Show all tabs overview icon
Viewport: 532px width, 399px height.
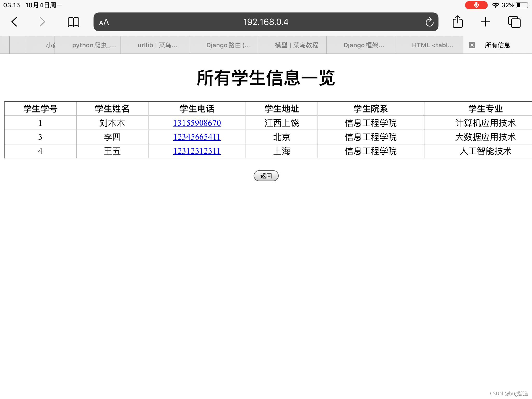click(x=514, y=22)
